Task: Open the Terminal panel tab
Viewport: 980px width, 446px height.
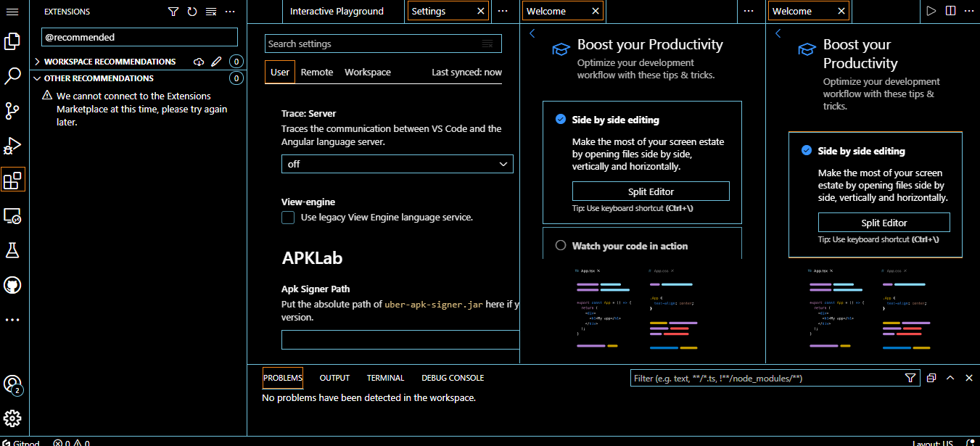Action: tap(385, 378)
